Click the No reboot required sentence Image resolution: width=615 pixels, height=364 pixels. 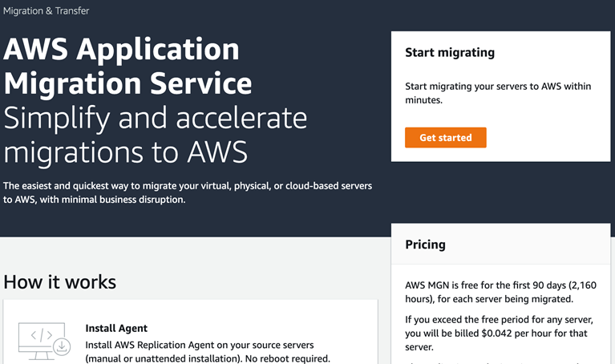[x=288, y=358]
